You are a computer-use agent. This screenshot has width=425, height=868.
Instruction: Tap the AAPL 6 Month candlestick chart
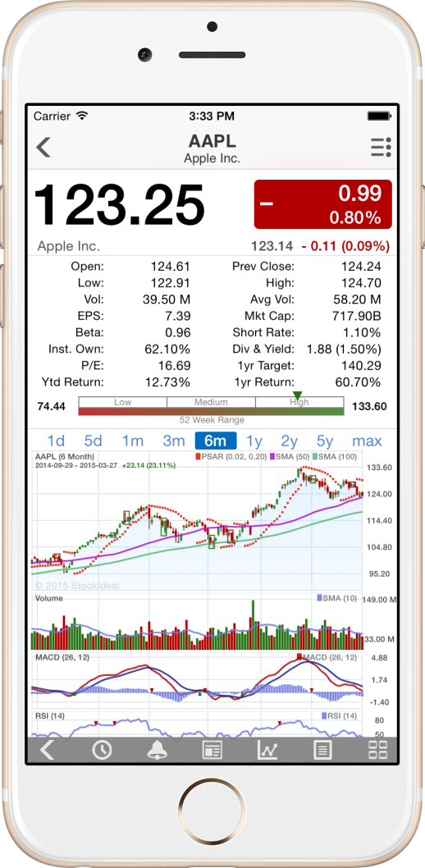coord(197,520)
